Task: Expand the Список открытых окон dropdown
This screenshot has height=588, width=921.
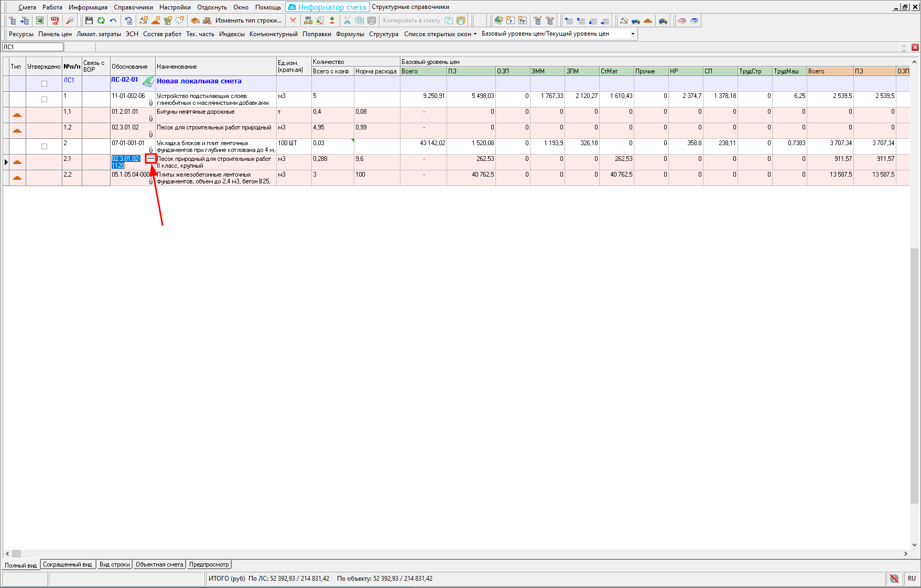Action: point(440,34)
